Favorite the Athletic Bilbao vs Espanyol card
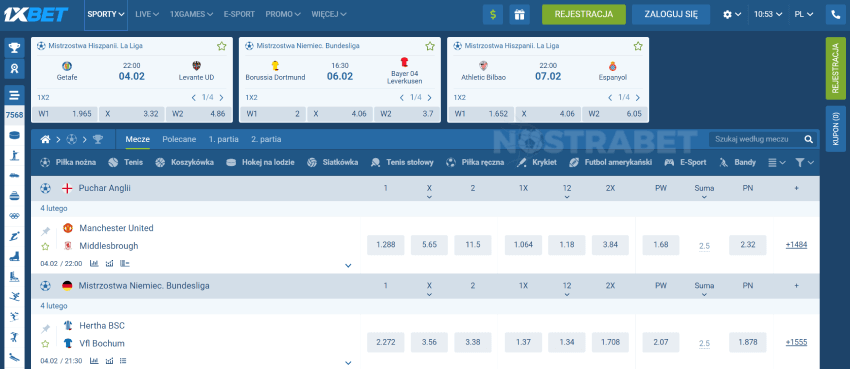850x369 pixels. 638,46
